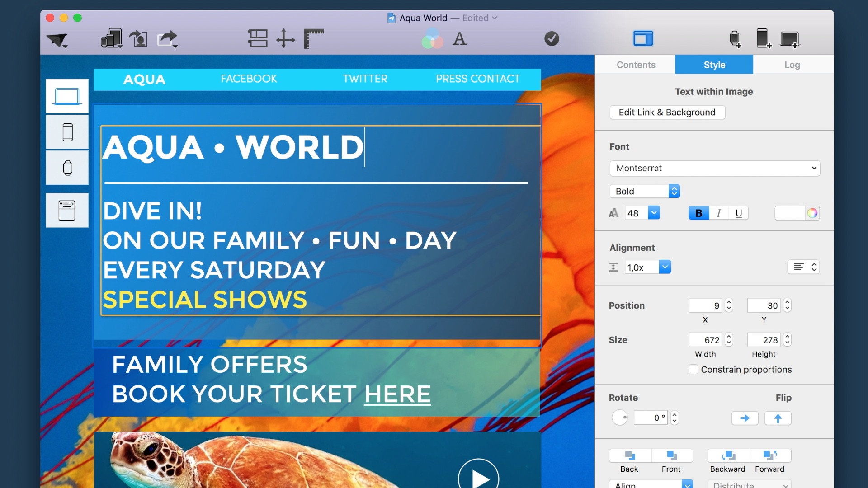Open the devices preview icon
The image size is (868, 488).
pos(111,38)
